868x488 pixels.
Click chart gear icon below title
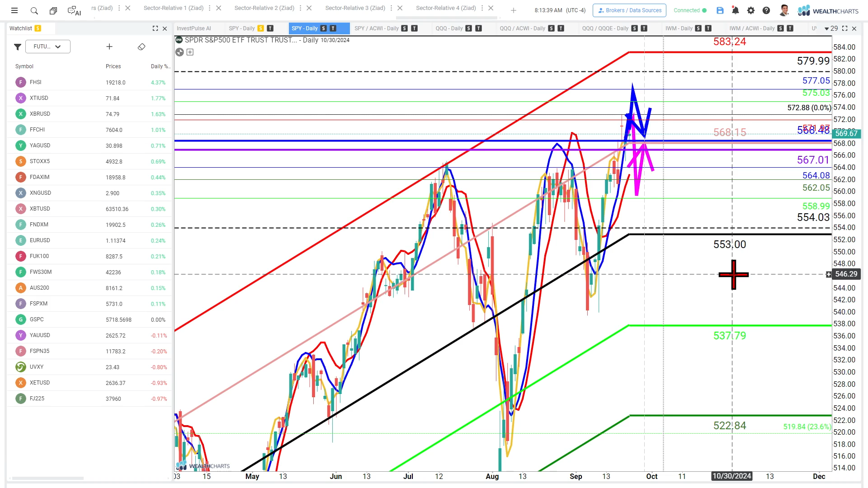pos(179,52)
